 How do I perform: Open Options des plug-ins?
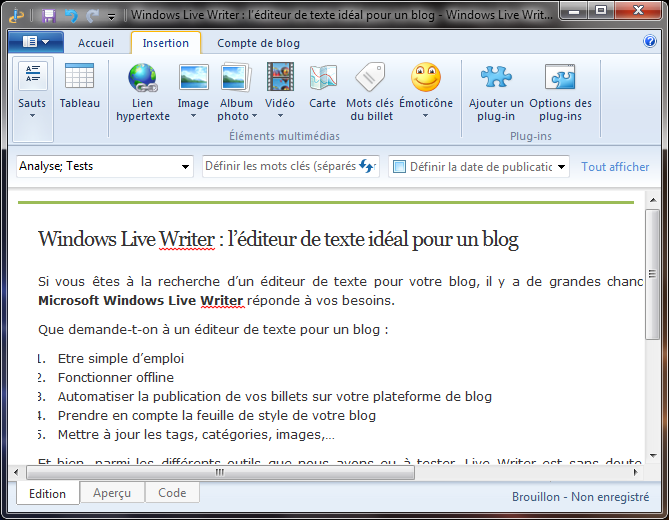pos(560,78)
